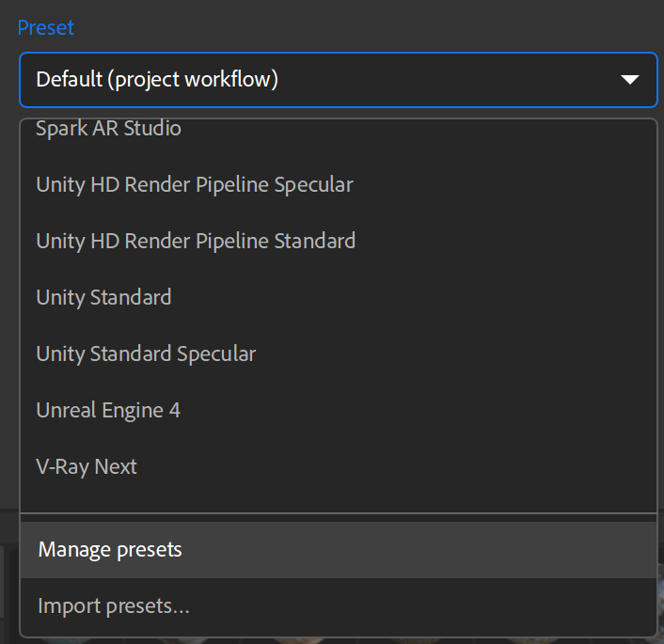Click the Preset selection field text

tap(157, 80)
